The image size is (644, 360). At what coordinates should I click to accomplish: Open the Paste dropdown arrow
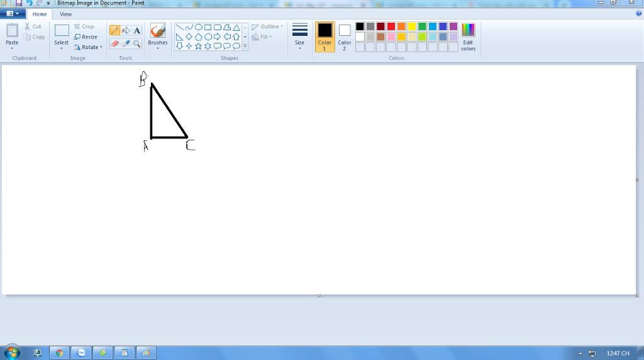pos(12,48)
